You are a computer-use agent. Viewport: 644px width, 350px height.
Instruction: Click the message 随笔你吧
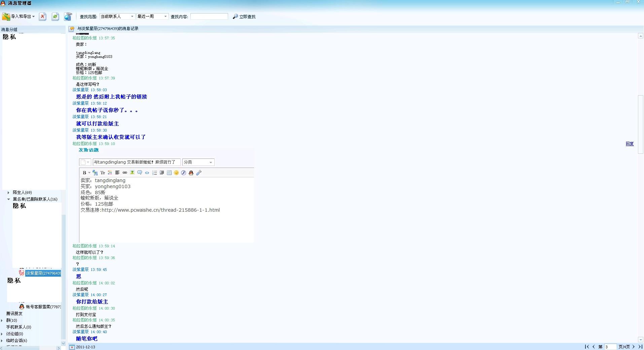pyautogui.click(x=86, y=339)
